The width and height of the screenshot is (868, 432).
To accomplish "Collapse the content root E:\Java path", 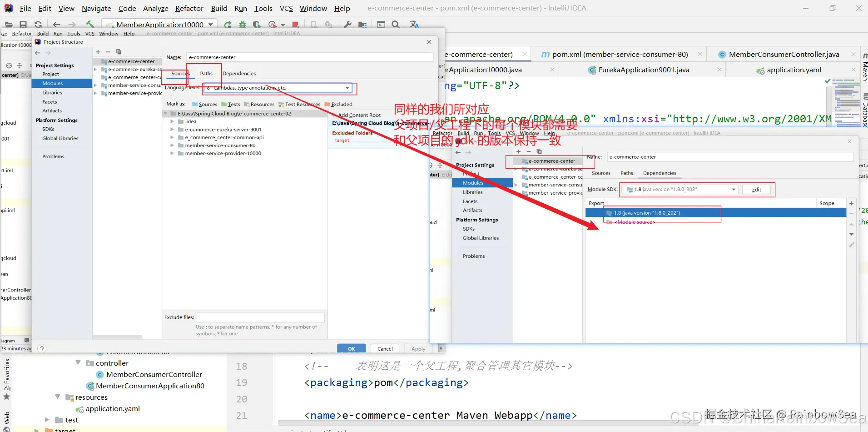I will click(165, 114).
